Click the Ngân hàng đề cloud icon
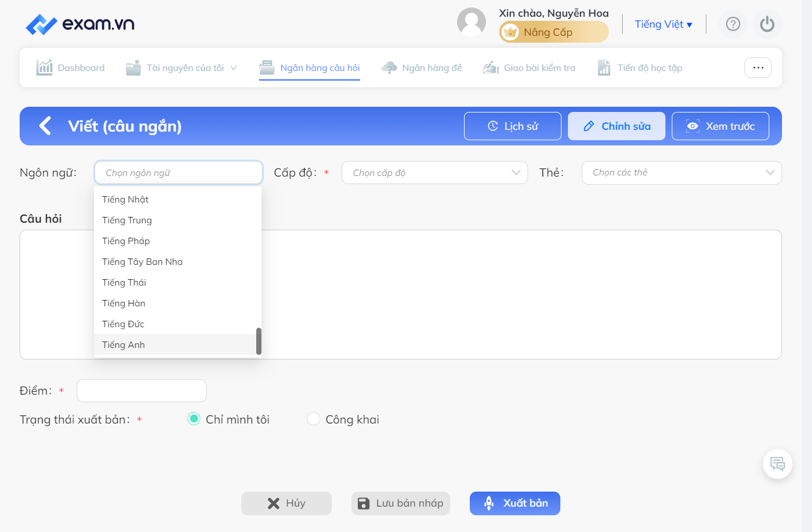Viewport: 812px width, 532px height. pyautogui.click(x=389, y=68)
